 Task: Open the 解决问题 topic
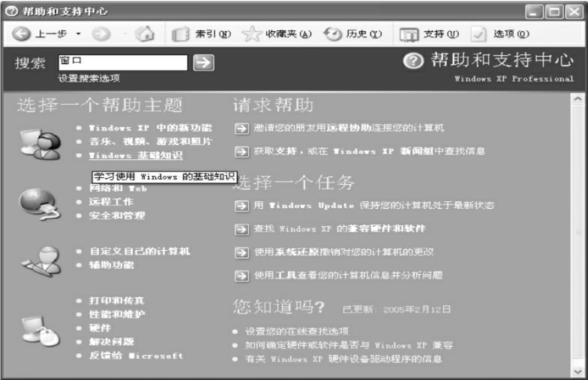[x=111, y=342]
